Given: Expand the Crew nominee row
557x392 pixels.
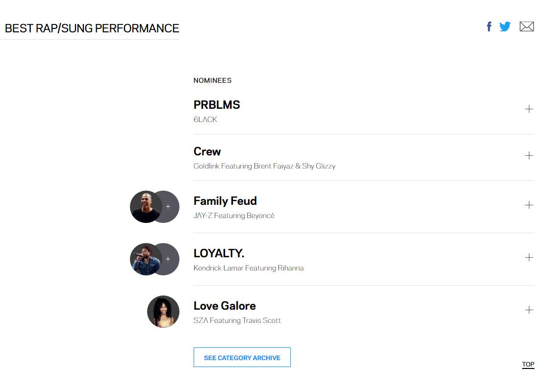Looking at the screenshot, I should click(529, 156).
